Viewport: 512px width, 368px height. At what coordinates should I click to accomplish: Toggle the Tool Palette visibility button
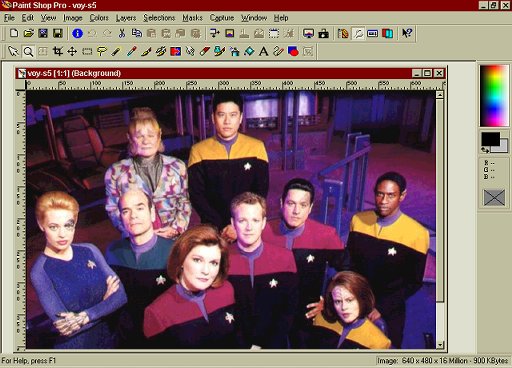(343, 33)
